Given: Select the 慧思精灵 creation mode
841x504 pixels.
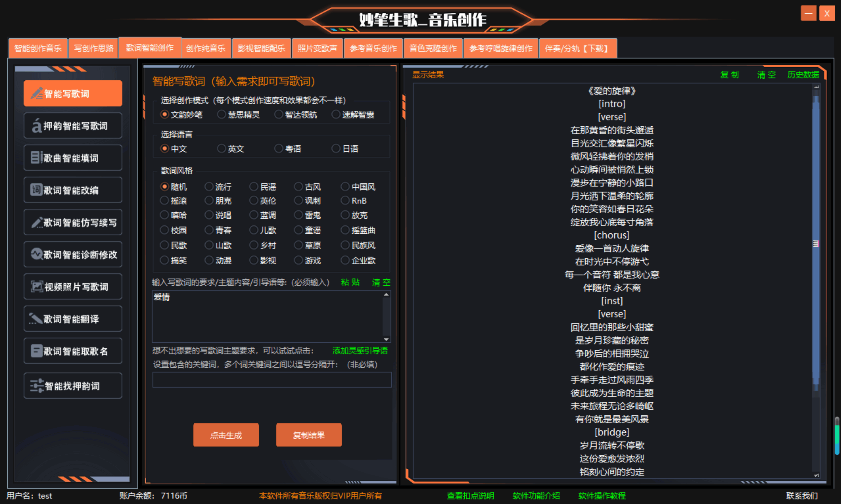Looking at the screenshot, I should click(221, 115).
